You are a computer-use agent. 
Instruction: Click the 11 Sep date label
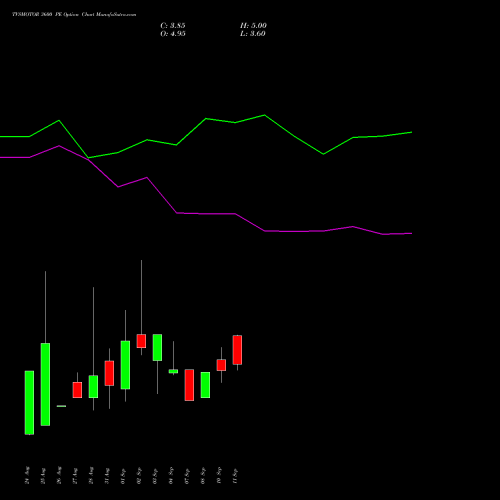[235, 475]
